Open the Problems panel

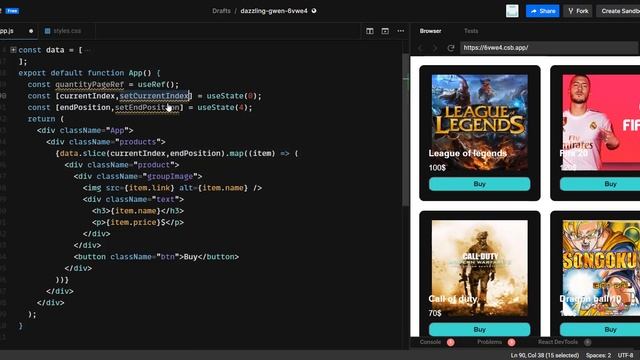(x=489, y=342)
